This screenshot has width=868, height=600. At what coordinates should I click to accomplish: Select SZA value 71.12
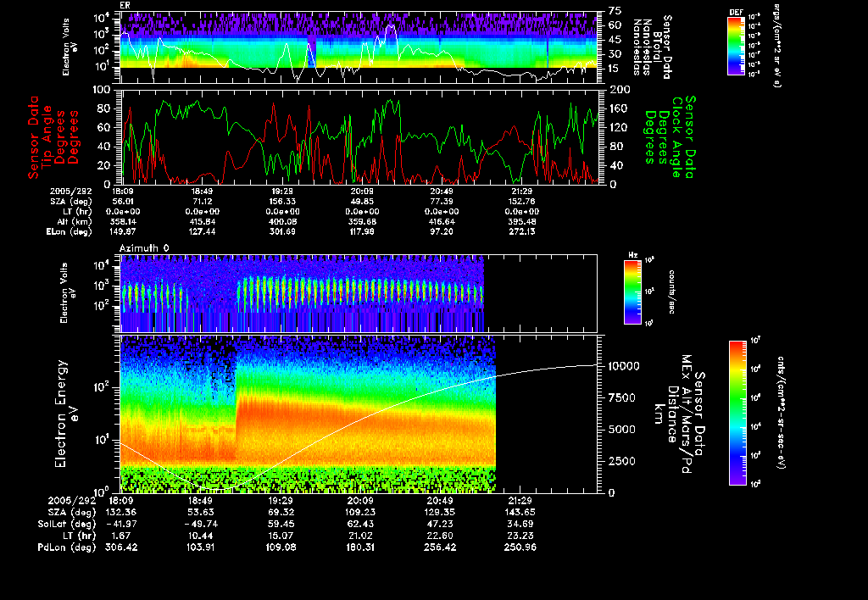click(x=202, y=202)
